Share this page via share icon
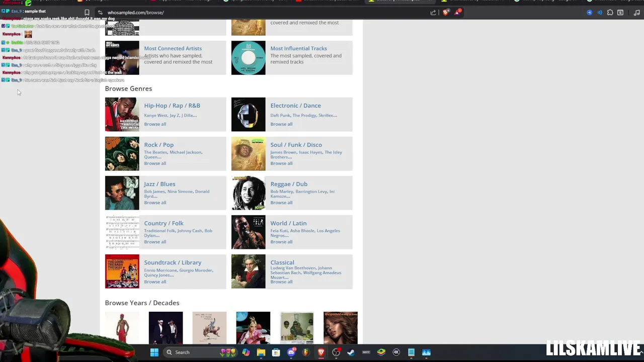This screenshot has width=644, height=362. coord(433,12)
